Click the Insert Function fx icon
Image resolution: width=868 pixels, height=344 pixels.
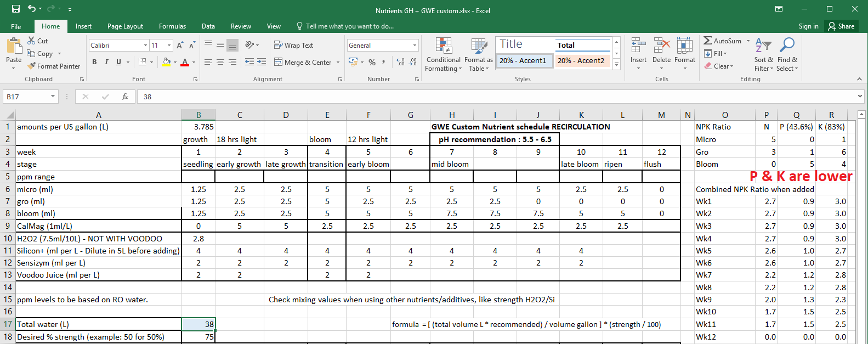(125, 97)
